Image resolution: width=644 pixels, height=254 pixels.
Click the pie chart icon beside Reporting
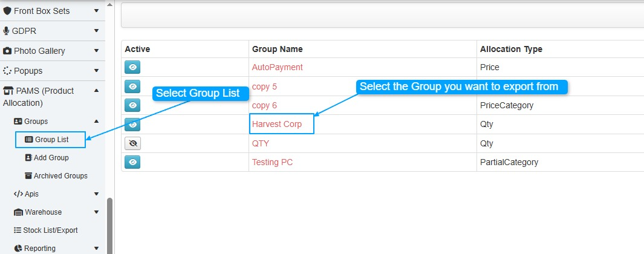pos(18,248)
